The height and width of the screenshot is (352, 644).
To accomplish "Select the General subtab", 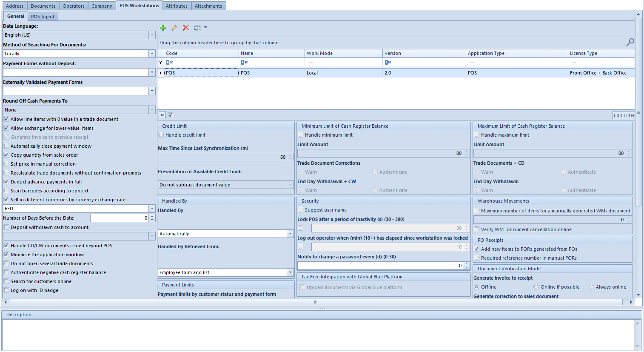I will tap(16, 16).
